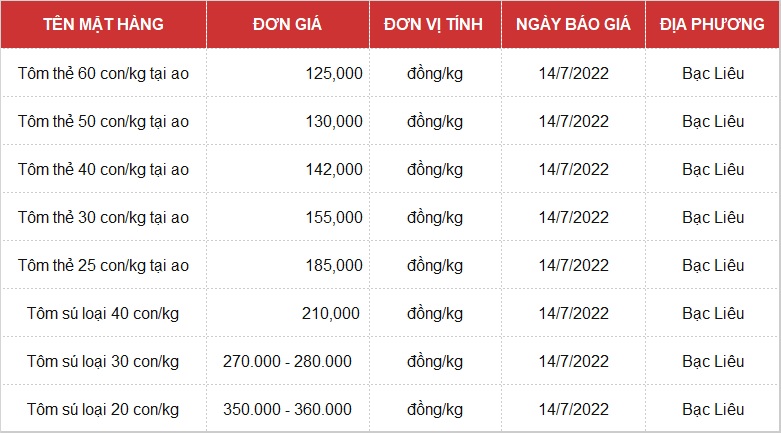Screen dimensions: 781x433
Task: Click the NGÀY BÁO GIÁ column header
Action: coord(573,24)
